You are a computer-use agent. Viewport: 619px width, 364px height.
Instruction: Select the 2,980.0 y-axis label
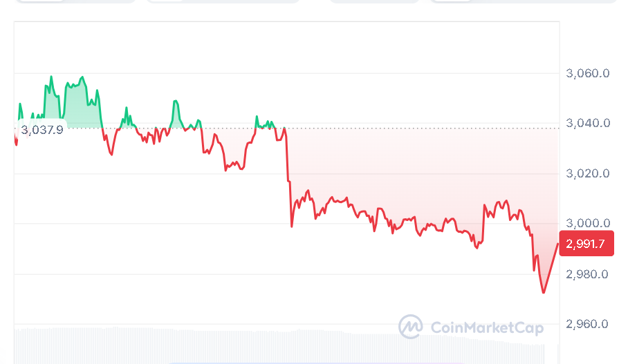tap(587, 274)
